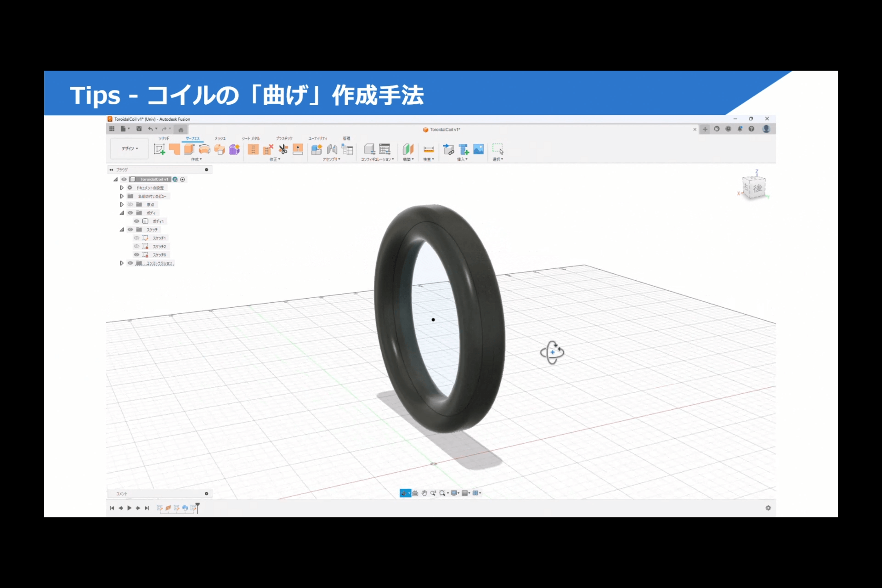Open the コンフィギュレーション dropdown menu

pos(377,159)
